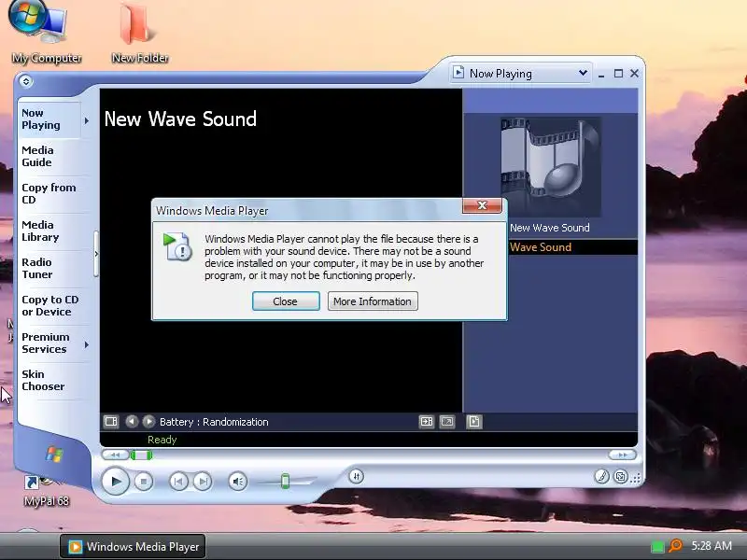This screenshot has height=560, width=747.
Task: Click the seek bar position thumb
Action: (142, 455)
